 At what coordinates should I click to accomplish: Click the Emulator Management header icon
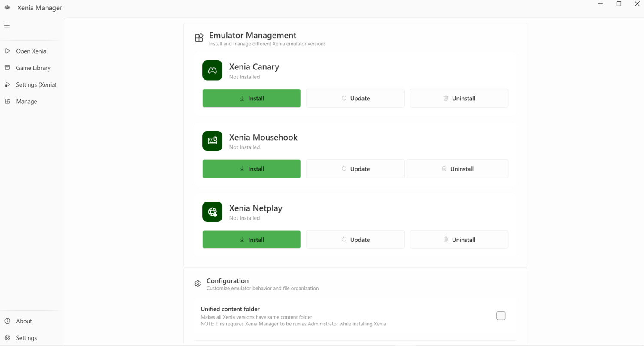199,38
